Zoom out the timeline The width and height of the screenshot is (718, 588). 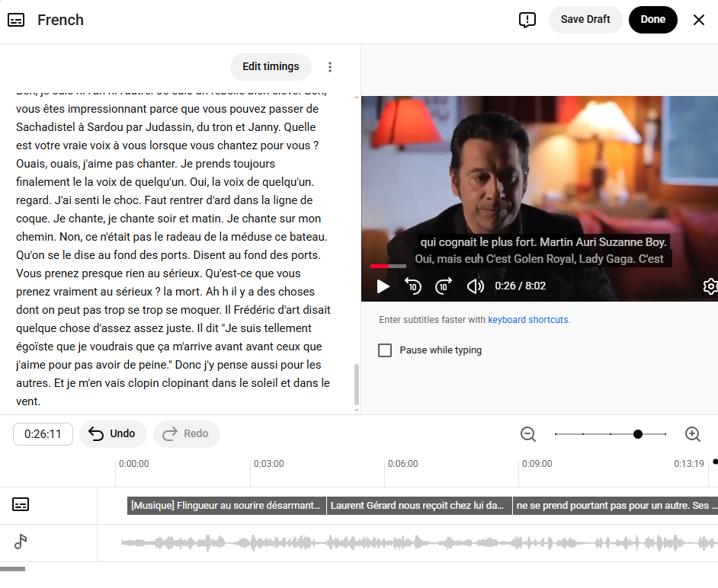pyautogui.click(x=528, y=434)
